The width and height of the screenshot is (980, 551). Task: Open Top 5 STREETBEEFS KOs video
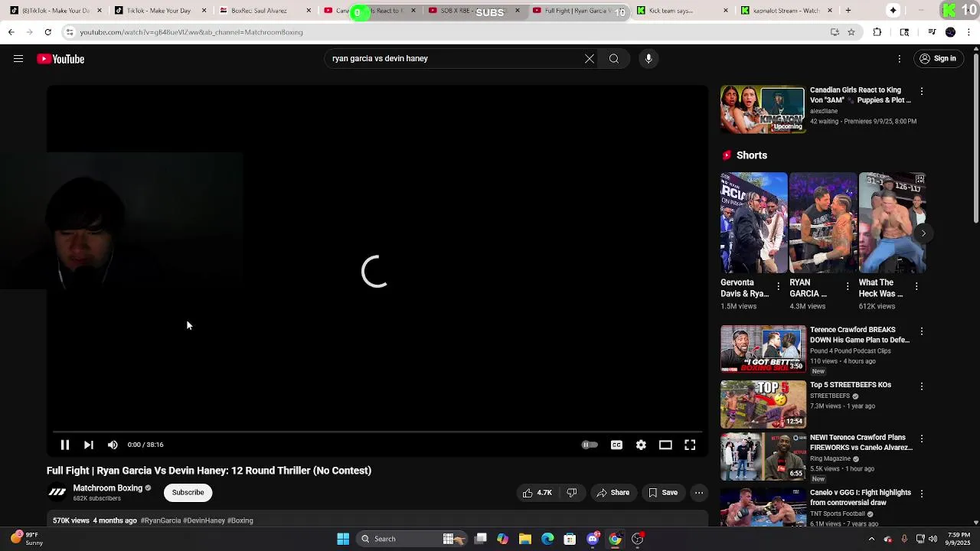point(763,404)
